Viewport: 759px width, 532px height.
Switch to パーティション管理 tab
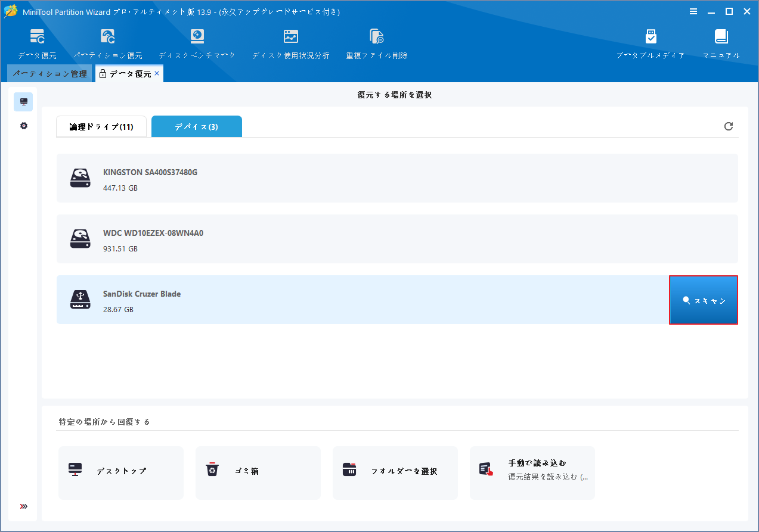[50, 74]
